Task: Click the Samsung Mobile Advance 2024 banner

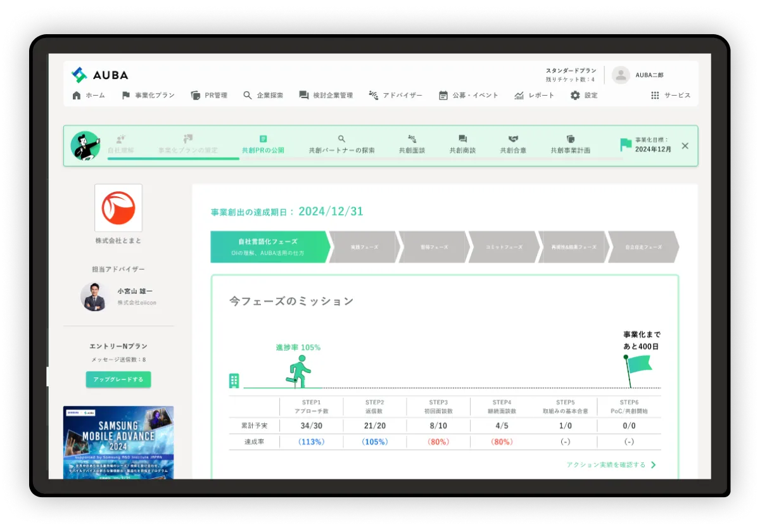Action: coord(118,442)
